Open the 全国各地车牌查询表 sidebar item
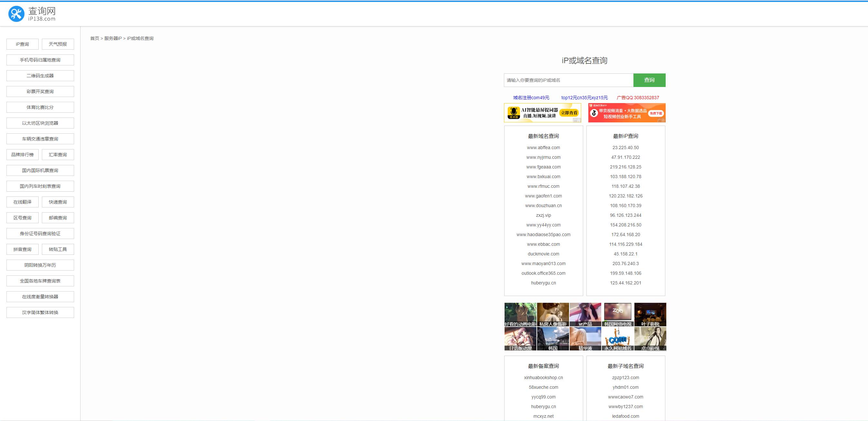This screenshot has height=421, width=868. [40, 281]
